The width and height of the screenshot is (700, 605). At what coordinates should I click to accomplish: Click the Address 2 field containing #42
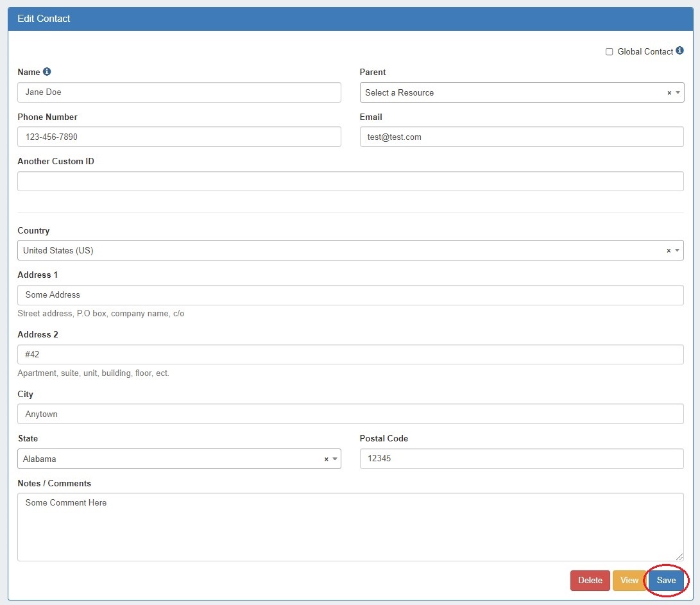click(x=350, y=354)
